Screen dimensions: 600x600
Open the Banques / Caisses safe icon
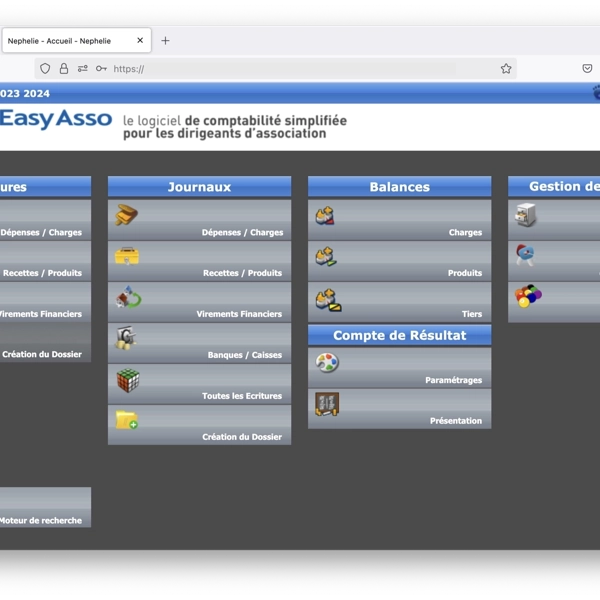[126, 338]
